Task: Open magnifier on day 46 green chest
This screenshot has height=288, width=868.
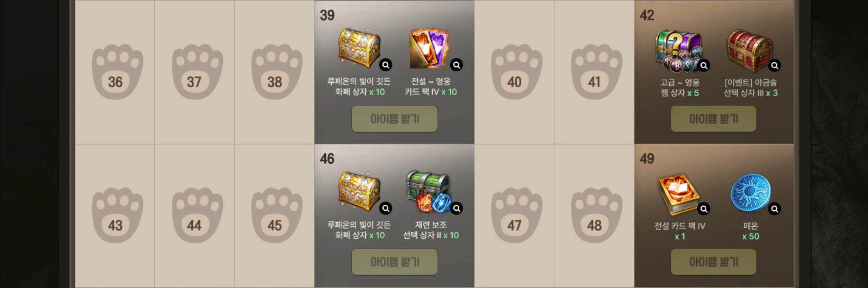Action: point(456,208)
